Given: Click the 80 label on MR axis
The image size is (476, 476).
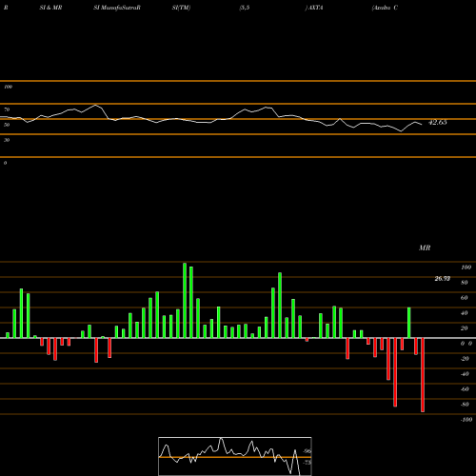Looking at the screenshot, I should (465, 283).
